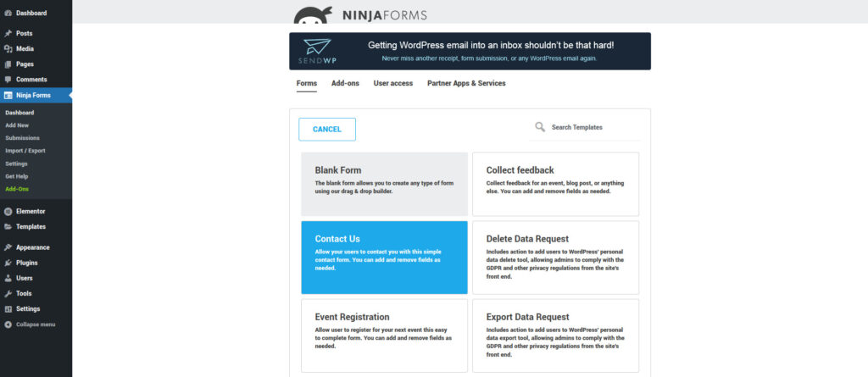Image resolution: width=868 pixels, height=377 pixels.
Task: Click the Media icon in sidebar
Action: [x=8, y=49]
